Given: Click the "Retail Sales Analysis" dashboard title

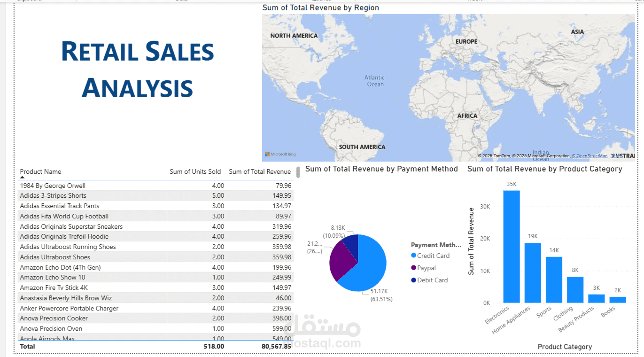Looking at the screenshot, I should 138,70.
